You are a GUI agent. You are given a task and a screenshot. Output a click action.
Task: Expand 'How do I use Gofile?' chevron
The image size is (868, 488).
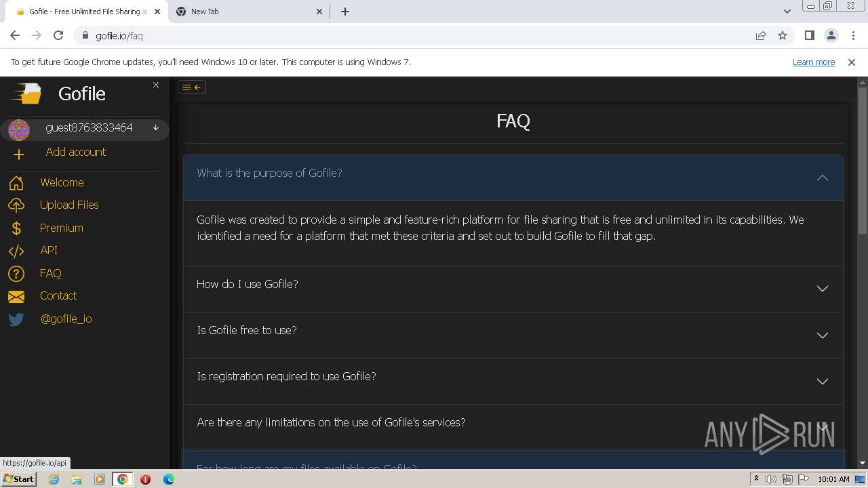pos(823,289)
